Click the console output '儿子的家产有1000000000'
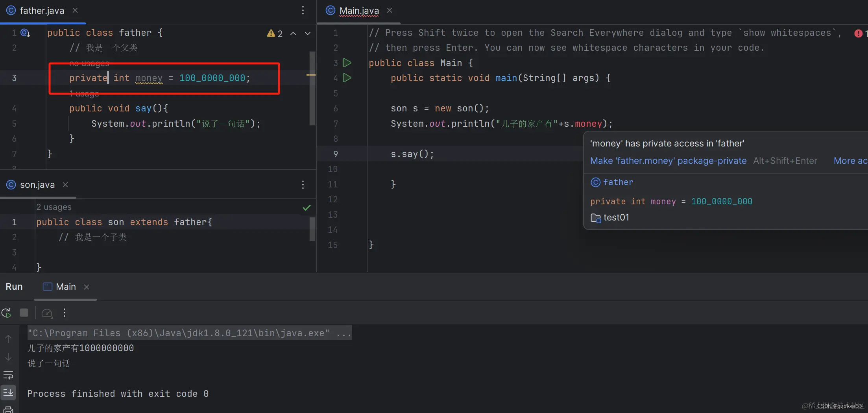 pos(81,348)
